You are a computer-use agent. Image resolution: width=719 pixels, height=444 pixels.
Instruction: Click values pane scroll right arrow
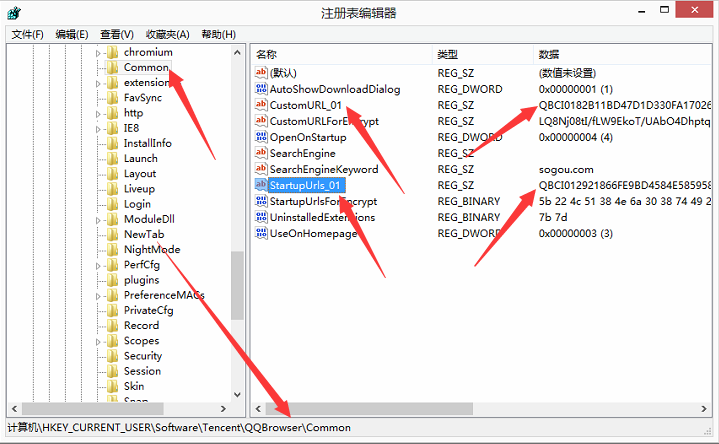click(x=704, y=408)
